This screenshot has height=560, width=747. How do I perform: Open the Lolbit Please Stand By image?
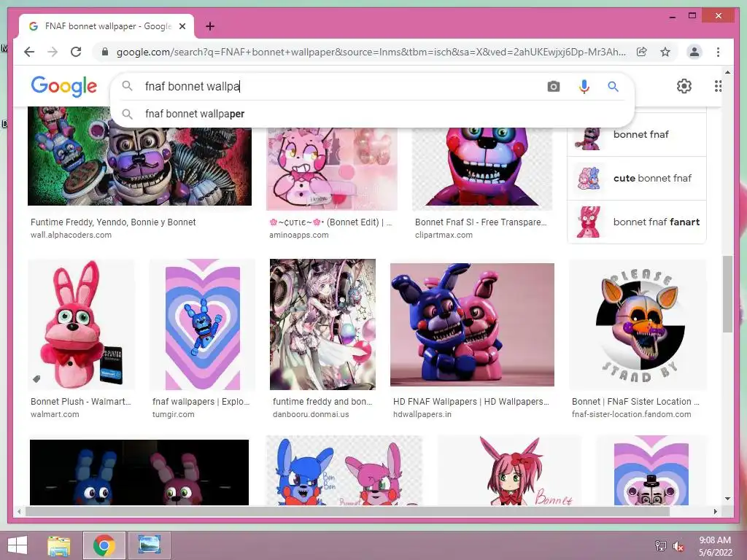638,324
